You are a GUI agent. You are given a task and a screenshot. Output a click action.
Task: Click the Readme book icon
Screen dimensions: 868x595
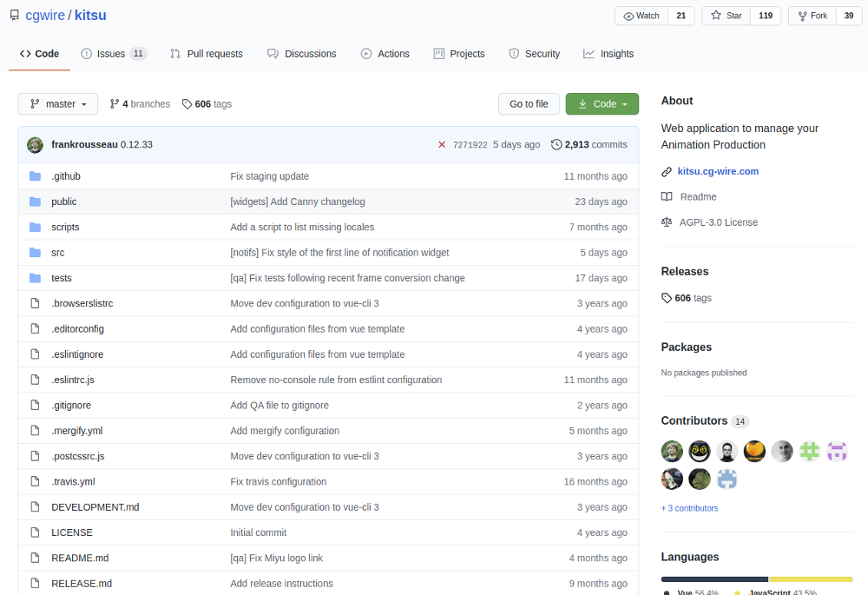[666, 196]
